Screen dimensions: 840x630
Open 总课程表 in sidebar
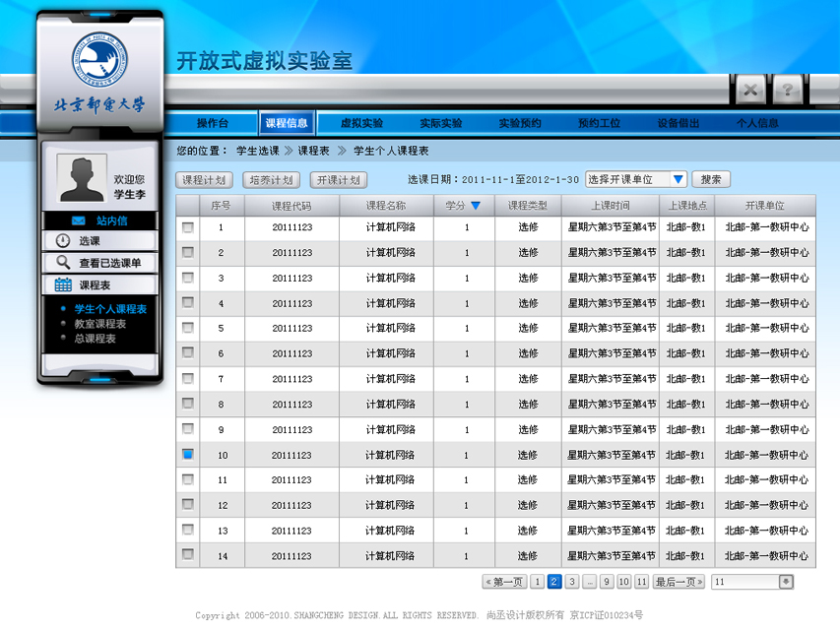point(95,339)
